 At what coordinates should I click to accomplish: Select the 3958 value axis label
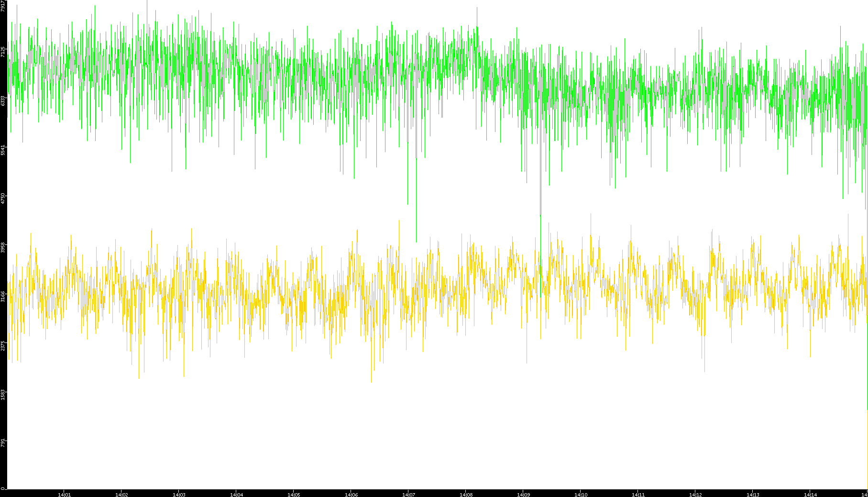[3, 248]
